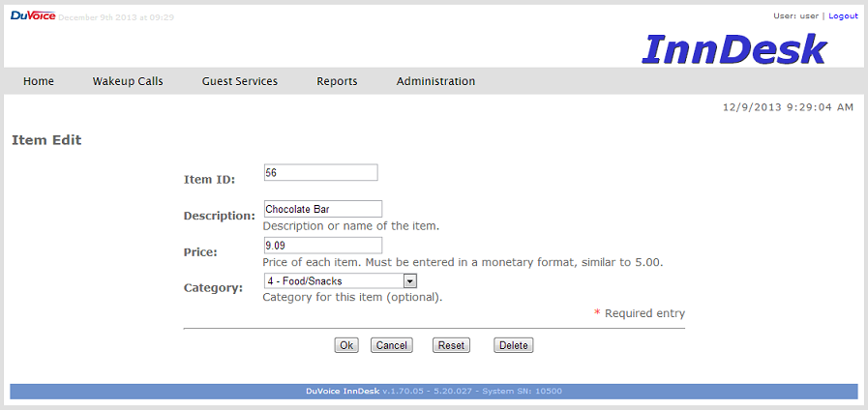Click into the Item ID field

pos(321,173)
